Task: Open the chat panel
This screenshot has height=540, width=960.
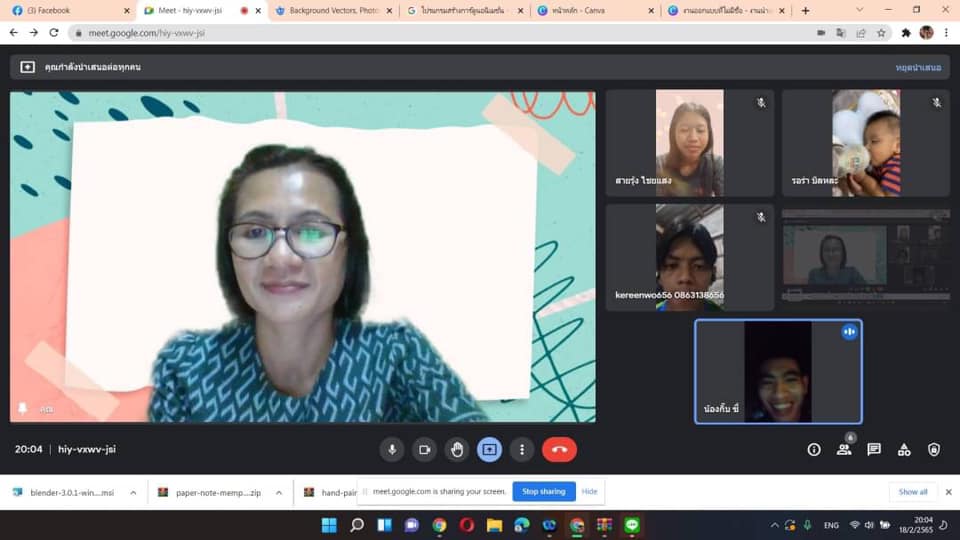Action: pos(874,450)
